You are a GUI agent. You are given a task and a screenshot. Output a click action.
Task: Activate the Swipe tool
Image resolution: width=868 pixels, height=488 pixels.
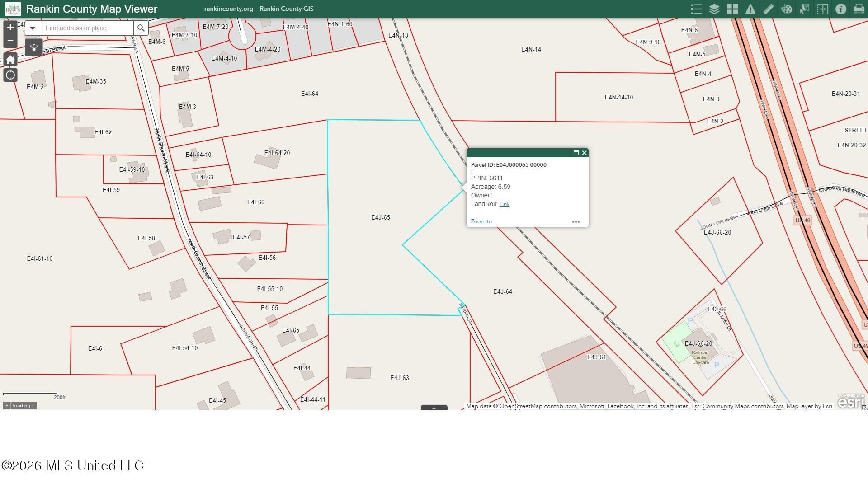coord(823,9)
